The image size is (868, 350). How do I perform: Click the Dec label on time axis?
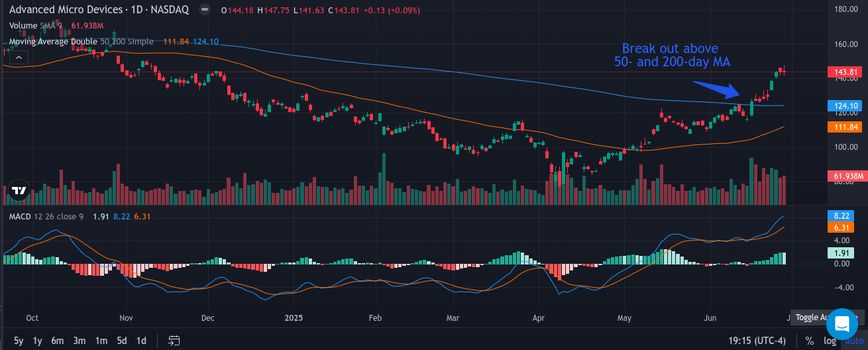[208, 318]
